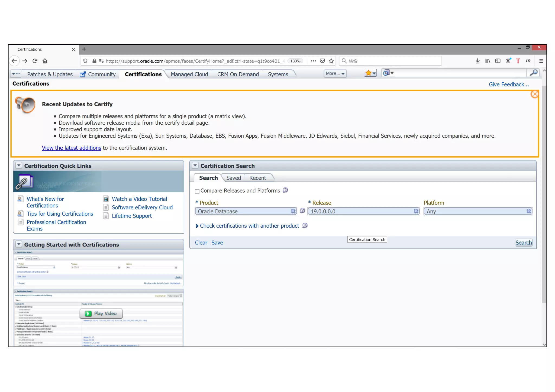Click the Search button in Certification Search

click(524, 243)
